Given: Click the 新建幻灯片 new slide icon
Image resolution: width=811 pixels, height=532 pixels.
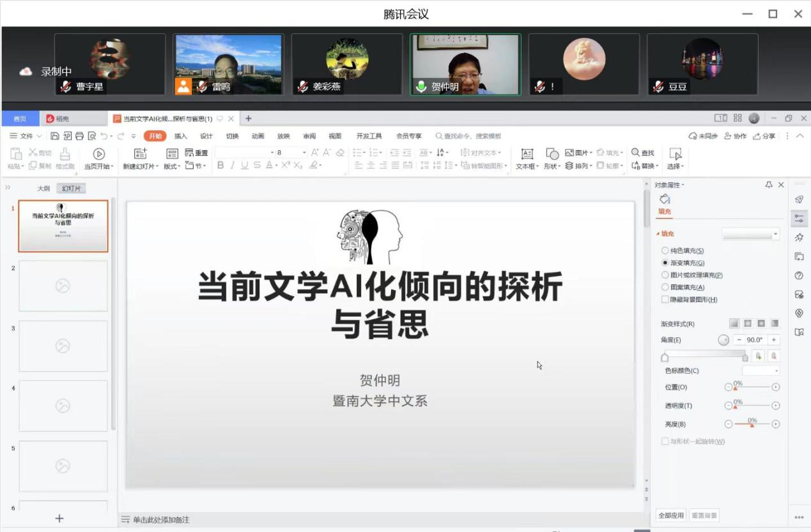Looking at the screenshot, I should 141,153.
